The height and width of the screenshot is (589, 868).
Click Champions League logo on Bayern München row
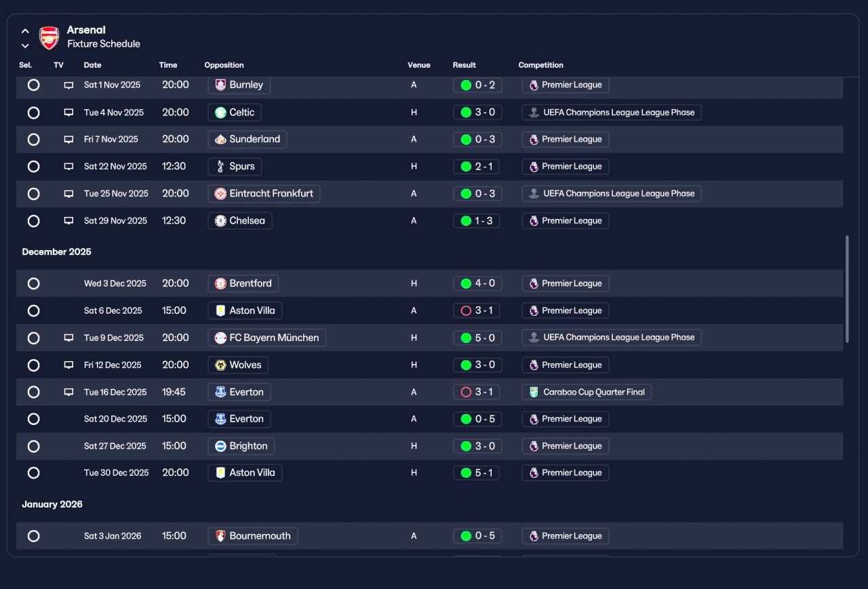coord(534,338)
